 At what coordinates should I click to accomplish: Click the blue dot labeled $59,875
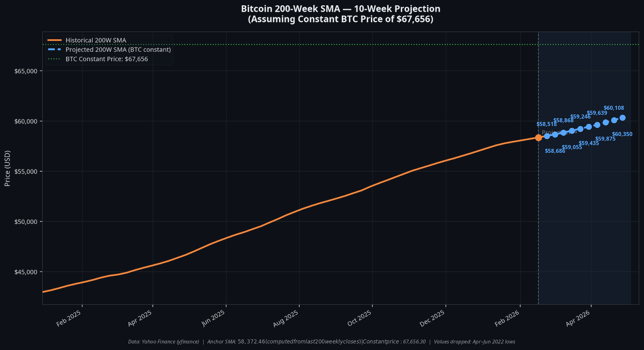coord(605,123)
